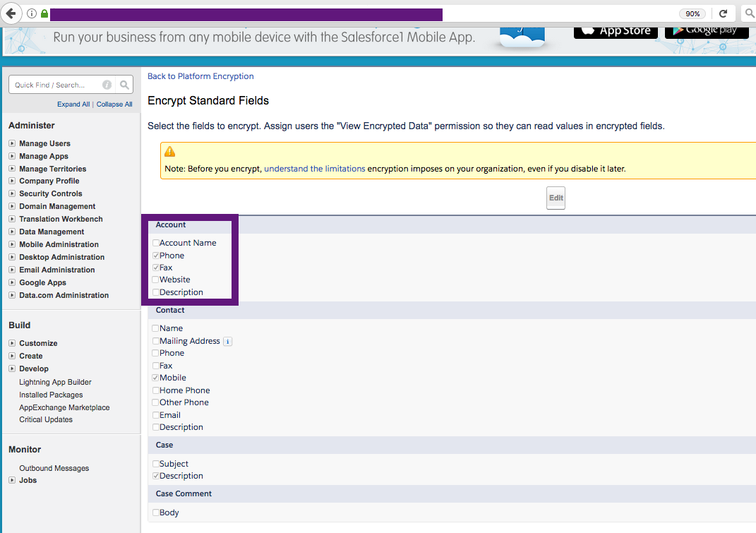756x533 pixels.
Task: Expand the Company Profile arrow
Action: click(12, 181)
